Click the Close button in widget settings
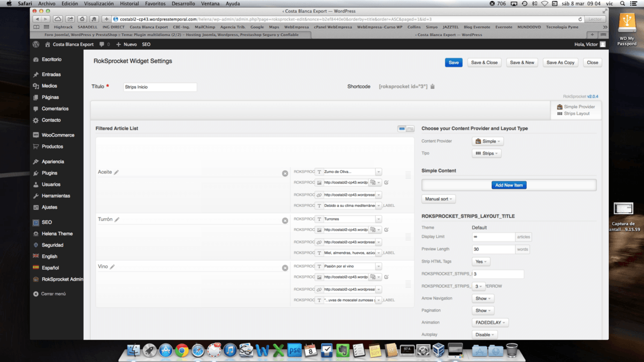The width and height of the screenshot is (644, 362). (592, 63)
